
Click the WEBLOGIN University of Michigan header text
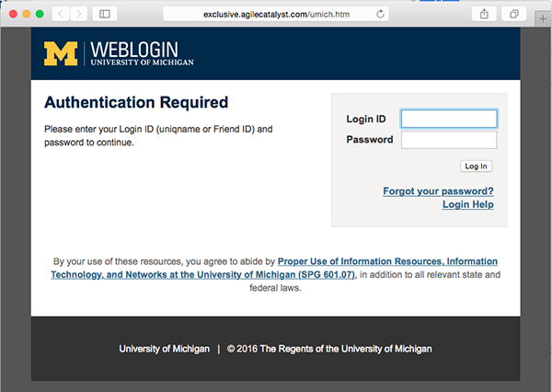pyautogui.click(x=142, y=53)
